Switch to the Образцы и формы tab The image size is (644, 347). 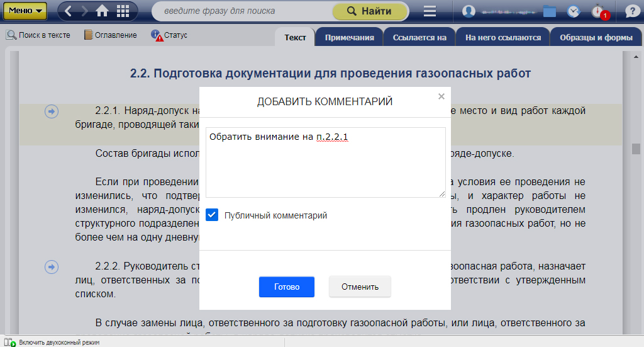pos(596,37)
